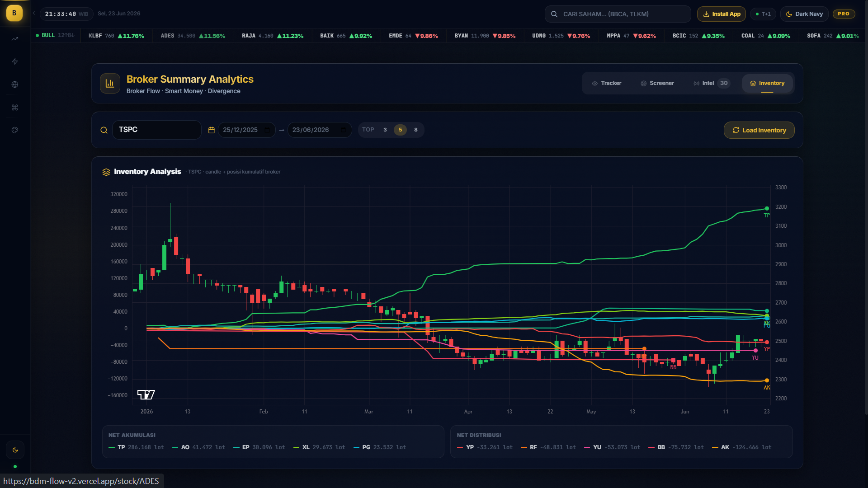Click the UDNG ticker item
The image size is (868, 488).
point(561,36)
